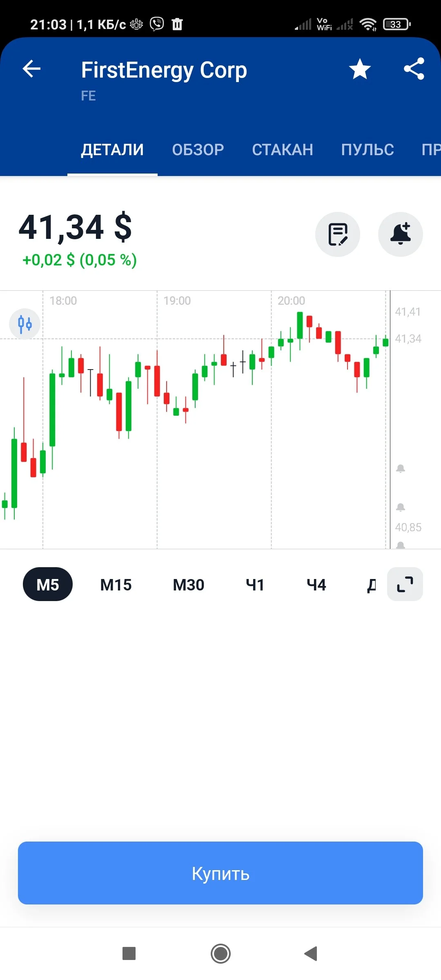
Task: Switch to the СТАКАН tab
Action: 283,150
